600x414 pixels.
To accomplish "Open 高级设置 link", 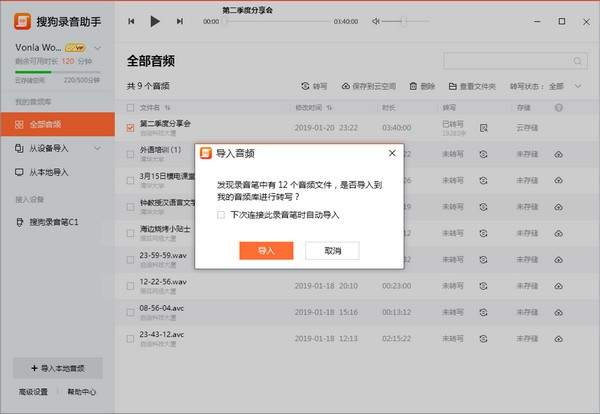I will point(33,391).
